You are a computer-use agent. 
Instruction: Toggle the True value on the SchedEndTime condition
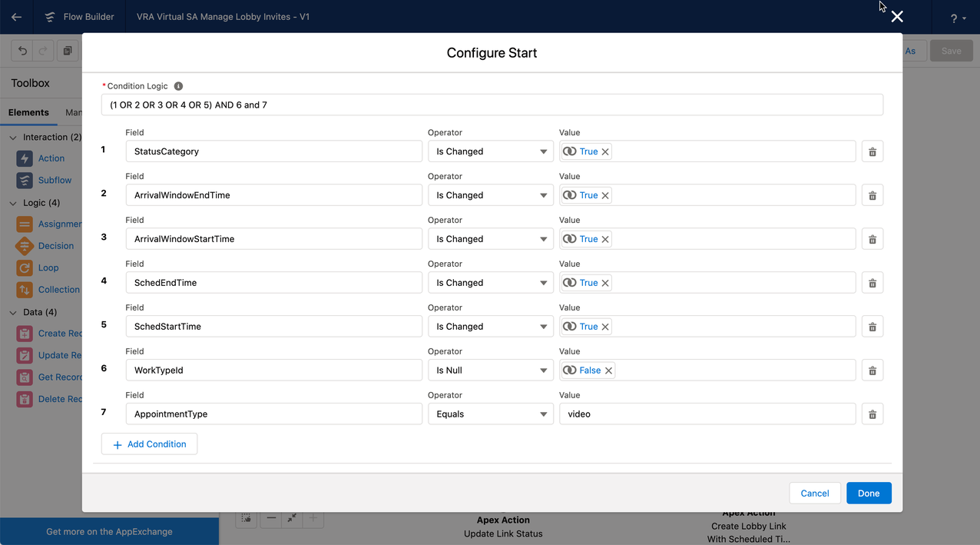click(x=568, y=282)
